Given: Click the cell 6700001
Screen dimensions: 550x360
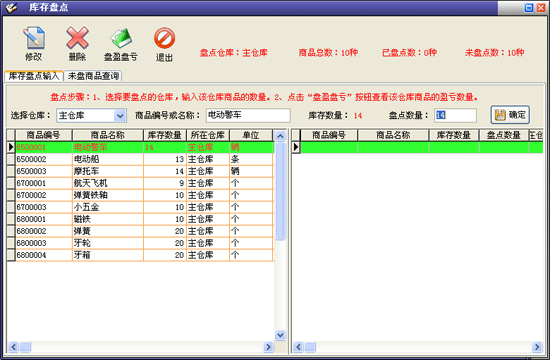Looking at the screenshot, I should [44, 183].
